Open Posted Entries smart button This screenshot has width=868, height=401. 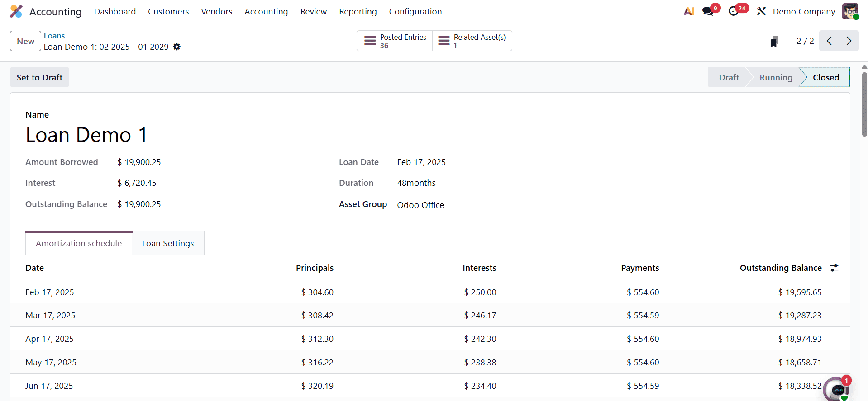[x=395, y=41]
